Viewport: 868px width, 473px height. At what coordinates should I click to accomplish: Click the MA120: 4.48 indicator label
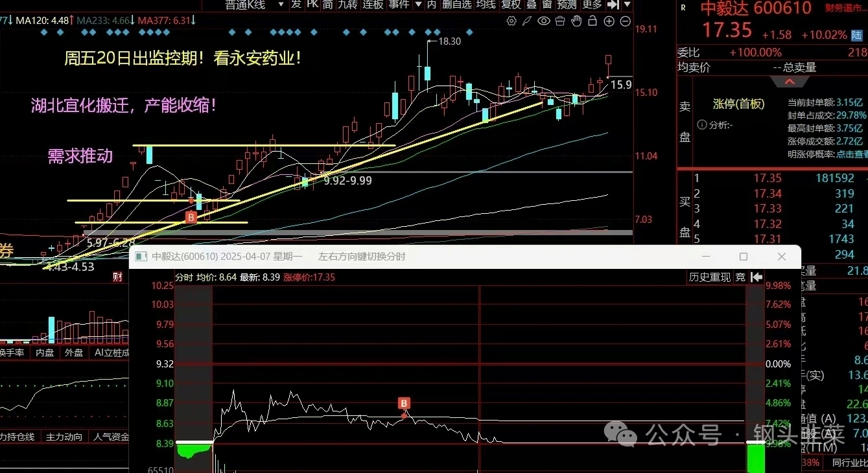tap(42, 21)
